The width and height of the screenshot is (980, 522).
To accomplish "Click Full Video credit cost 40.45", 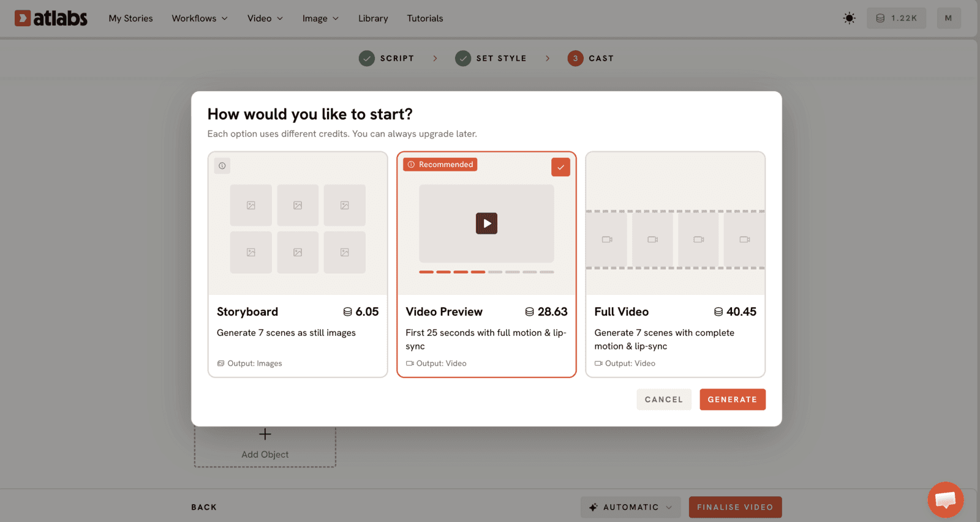I will (735, 311).
